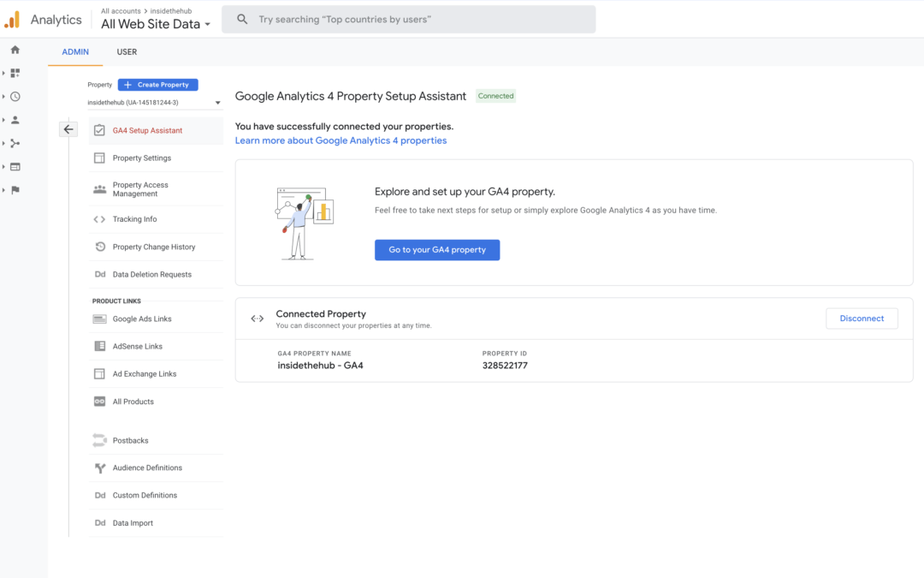This screenshot has width=924, height=578.
Task: Click the Ad Exchange Links icon
Action: pos(99,374)
